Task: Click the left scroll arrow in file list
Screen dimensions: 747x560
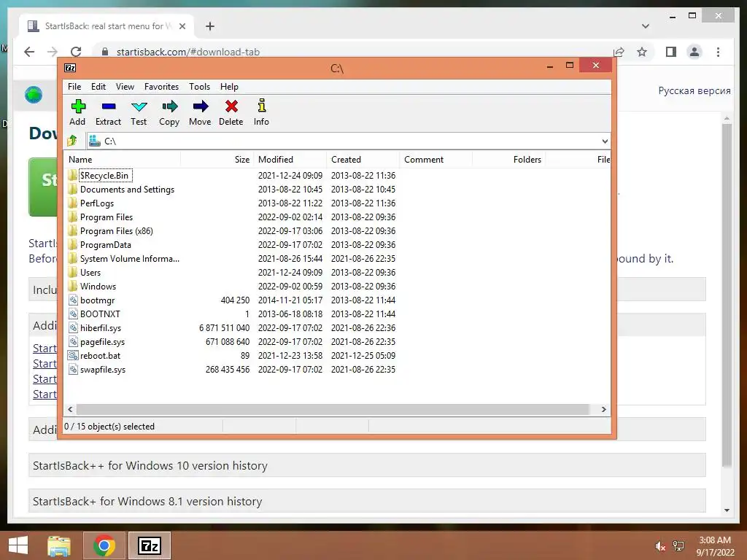Action: pos(71,409)
